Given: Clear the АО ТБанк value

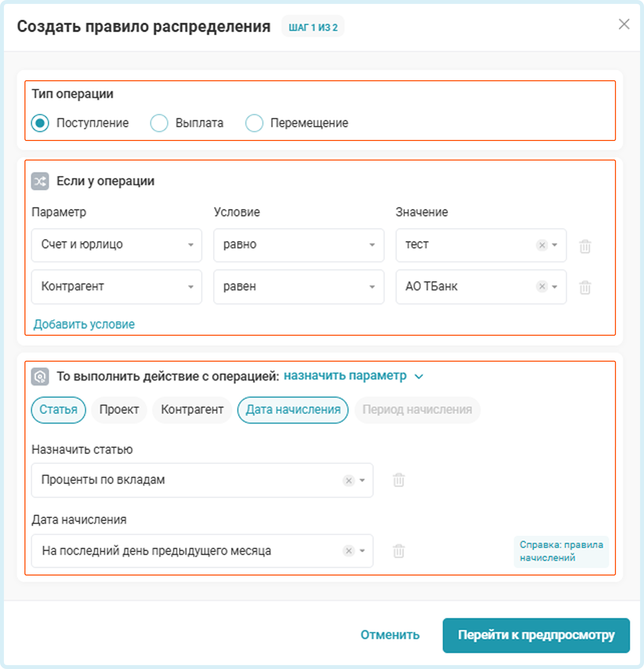Looking at the screenshot, I should click(542, 286).
